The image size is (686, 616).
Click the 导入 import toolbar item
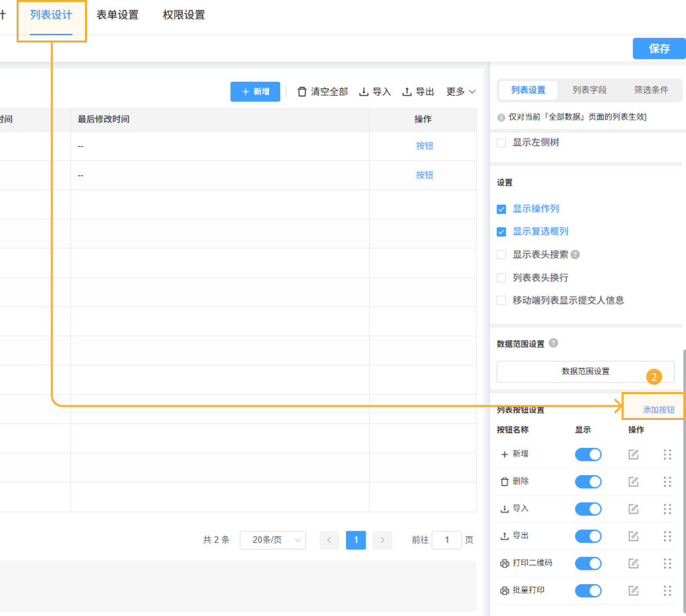click(x=375, y=92)
